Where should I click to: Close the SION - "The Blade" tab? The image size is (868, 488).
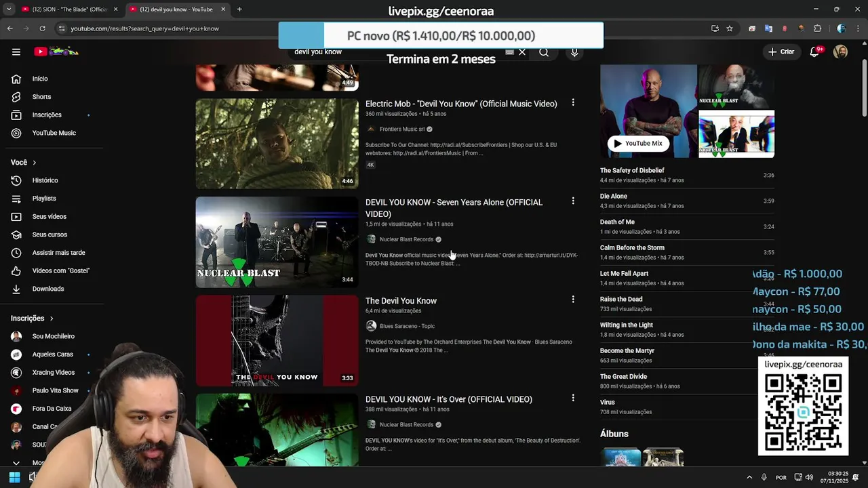pyautogui.click(x=115, y=9)
